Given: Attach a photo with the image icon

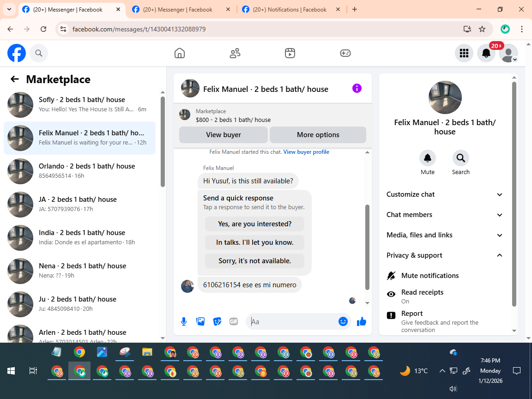Looking at the screenshot, I should 200,321.
